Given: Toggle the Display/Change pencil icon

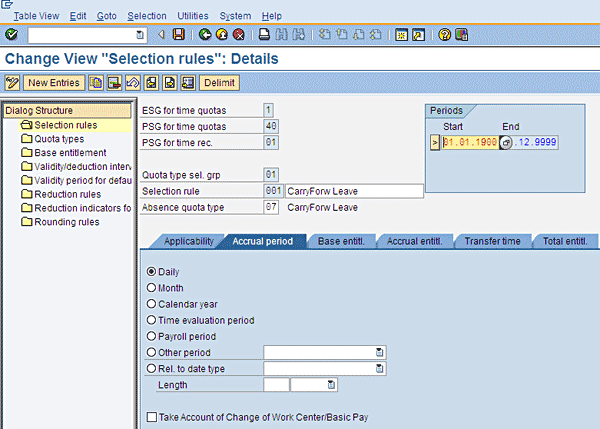Looking at the screenshot, I should point(12,83).
